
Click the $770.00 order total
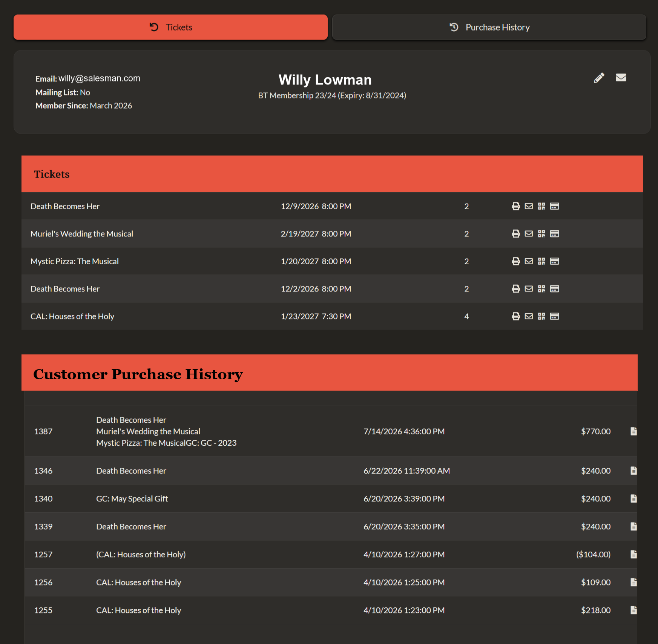point(596,431)
